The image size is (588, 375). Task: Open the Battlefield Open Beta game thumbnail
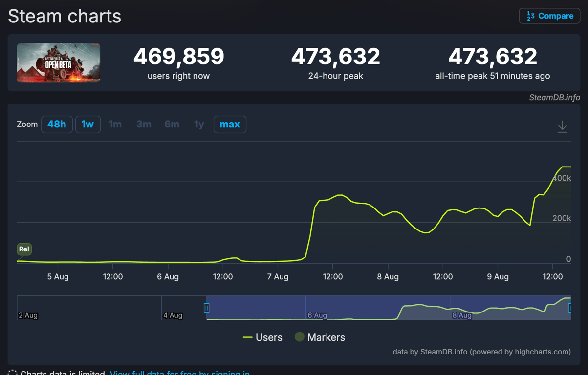(x=59, y=62)
